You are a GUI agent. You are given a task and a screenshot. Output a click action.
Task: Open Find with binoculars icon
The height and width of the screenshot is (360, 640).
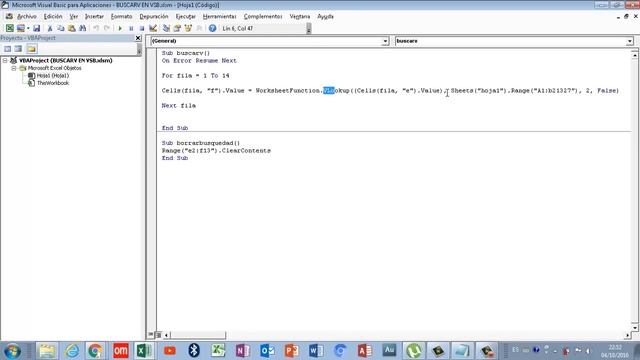coord(83,28)
